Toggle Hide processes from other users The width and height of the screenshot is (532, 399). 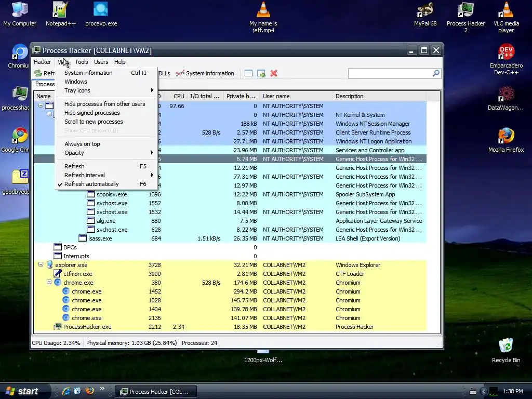105,104
